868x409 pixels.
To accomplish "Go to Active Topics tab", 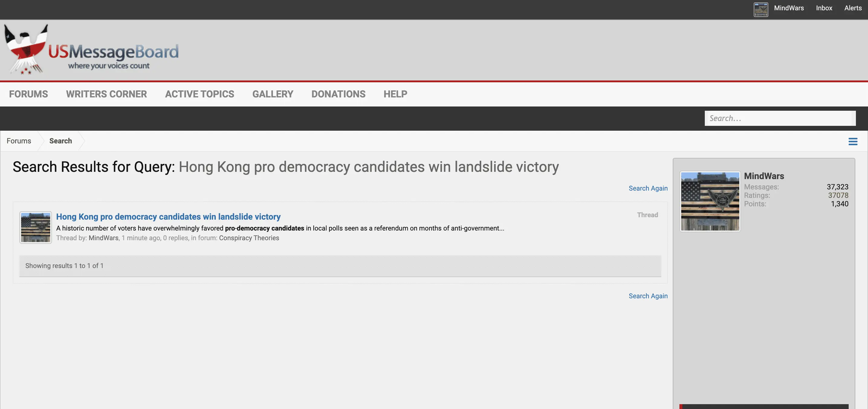I will [x=199, y=94].
